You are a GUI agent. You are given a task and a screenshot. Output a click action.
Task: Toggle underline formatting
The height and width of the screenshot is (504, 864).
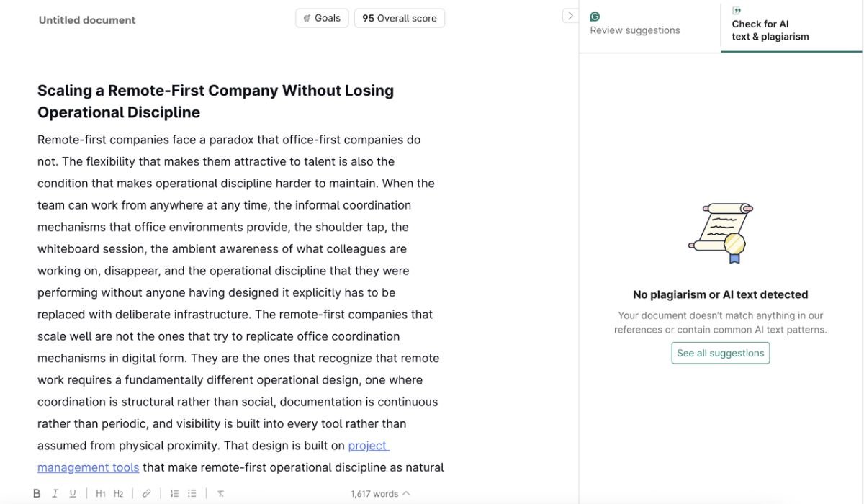72,493
